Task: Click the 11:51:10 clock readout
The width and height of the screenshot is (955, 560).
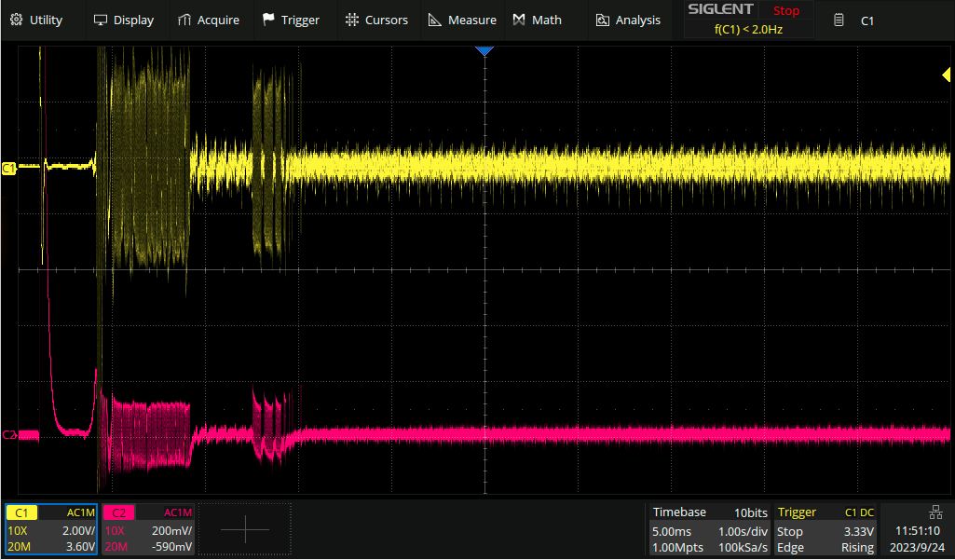Action: click(917, 531)
